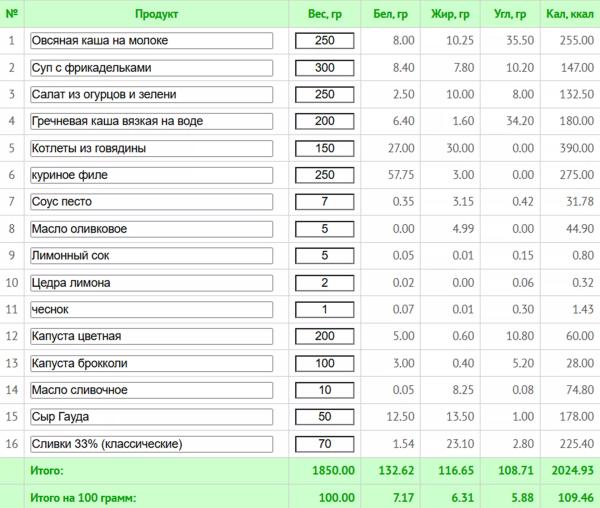Edit the weight field of 'Цедра лимона'
This screenshot has width=600, height=508.
325,283
